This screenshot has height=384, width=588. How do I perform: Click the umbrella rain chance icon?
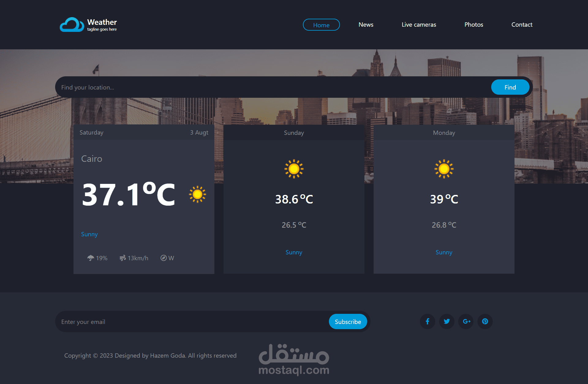(91, 258)
